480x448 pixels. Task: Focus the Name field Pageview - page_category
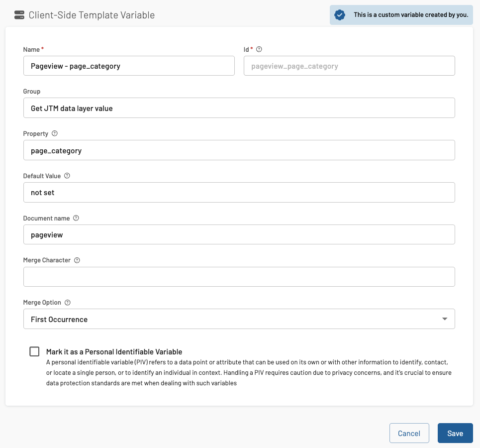[x=129, y=66]
